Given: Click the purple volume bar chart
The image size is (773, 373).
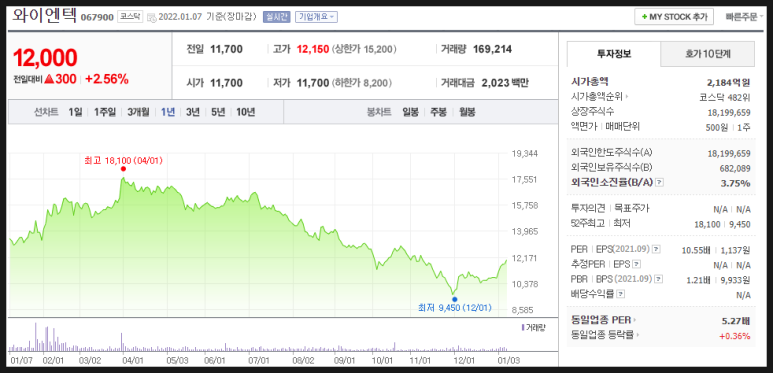Looking at the screenshot, I should tap(258, 338).
